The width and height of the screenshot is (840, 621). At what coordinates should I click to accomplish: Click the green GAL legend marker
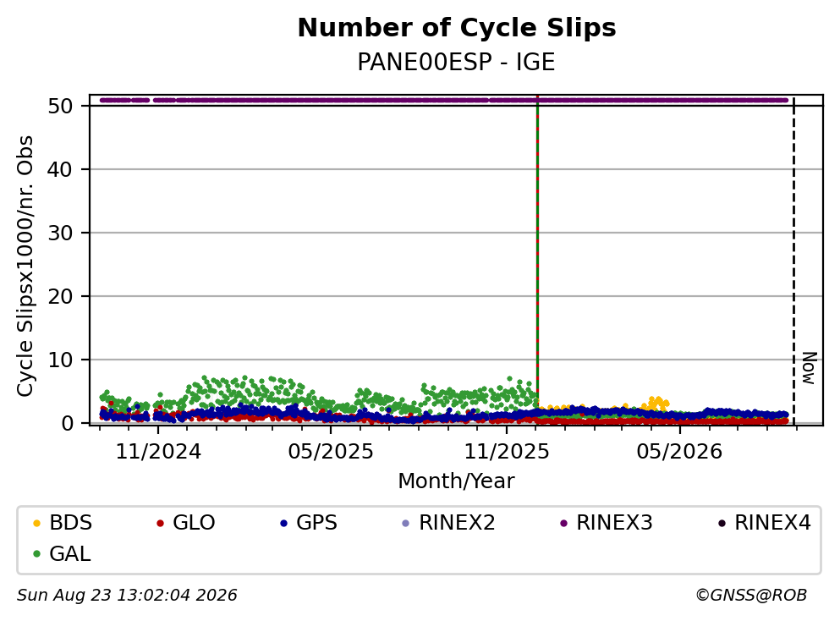(x=36, y=554)
